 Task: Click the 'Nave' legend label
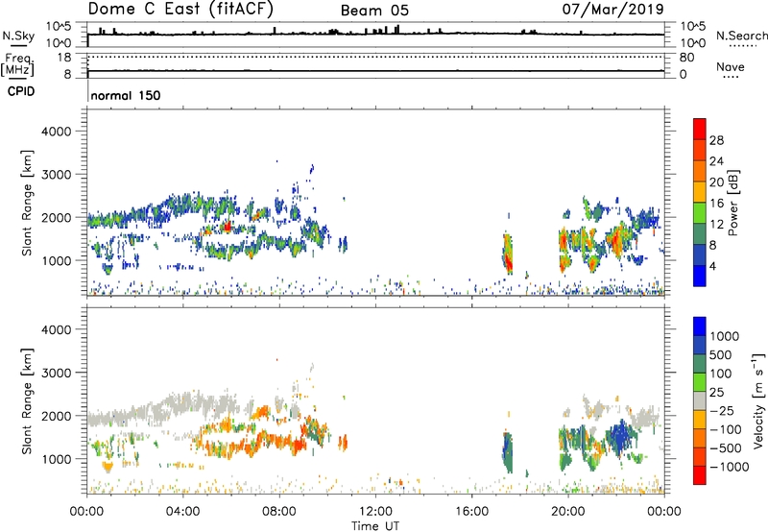pos(731,66)
